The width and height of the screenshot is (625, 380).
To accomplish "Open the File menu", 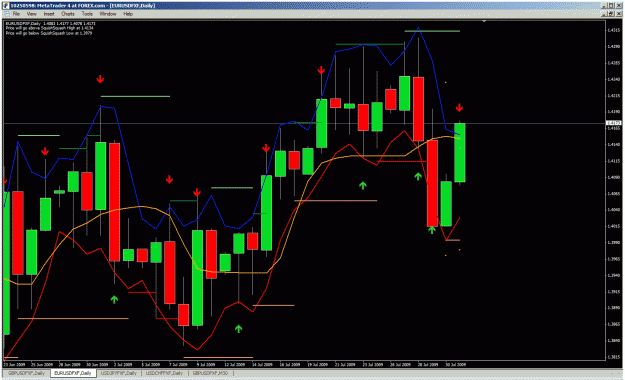I will (x=16, y=14).
